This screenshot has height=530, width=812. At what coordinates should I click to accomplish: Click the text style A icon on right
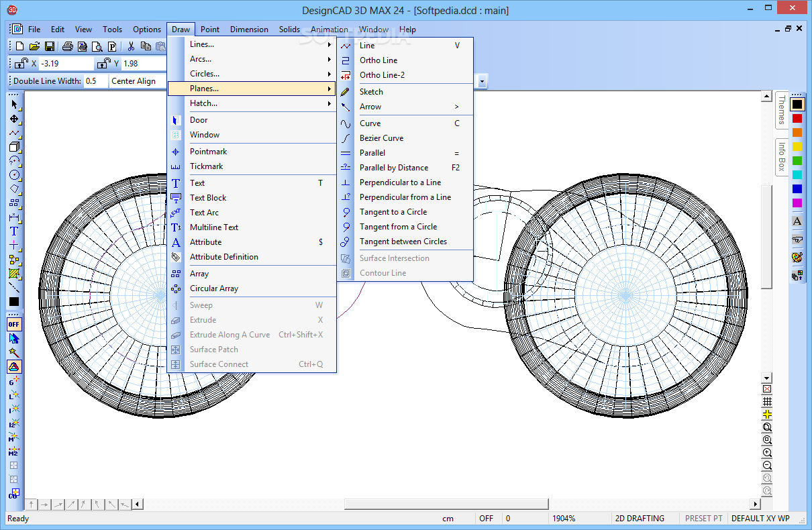pos(797,221)
